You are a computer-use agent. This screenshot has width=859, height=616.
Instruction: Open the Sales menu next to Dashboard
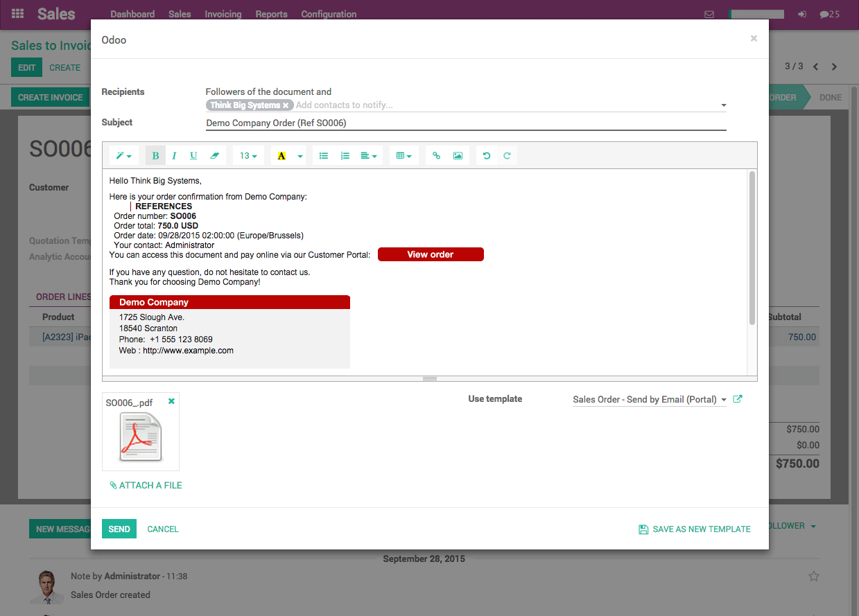coord(180,14)
